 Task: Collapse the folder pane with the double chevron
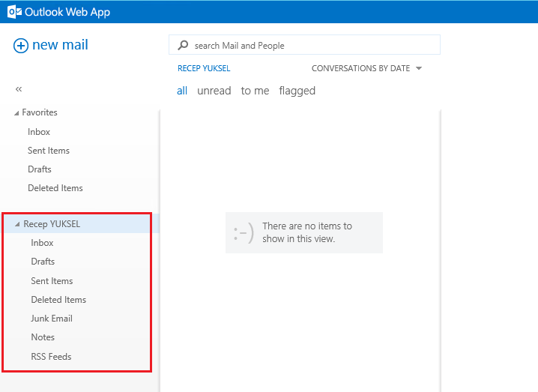click(19, 89)
